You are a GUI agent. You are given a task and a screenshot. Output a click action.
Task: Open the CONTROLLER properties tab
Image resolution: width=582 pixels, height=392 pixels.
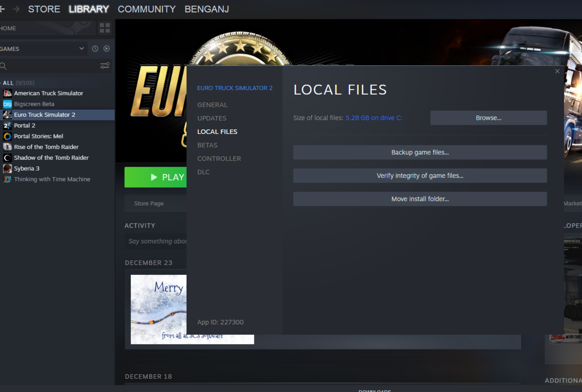pos(219,159)
